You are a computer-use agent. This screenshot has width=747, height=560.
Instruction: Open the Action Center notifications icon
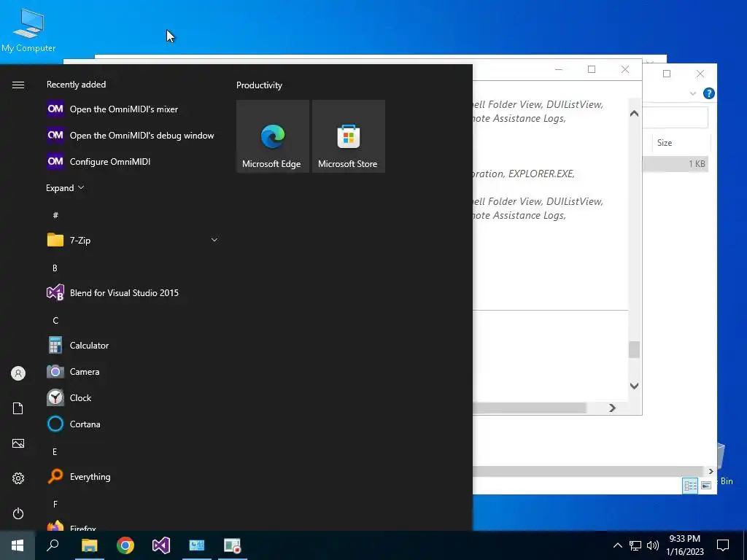(x=723, y=545)
